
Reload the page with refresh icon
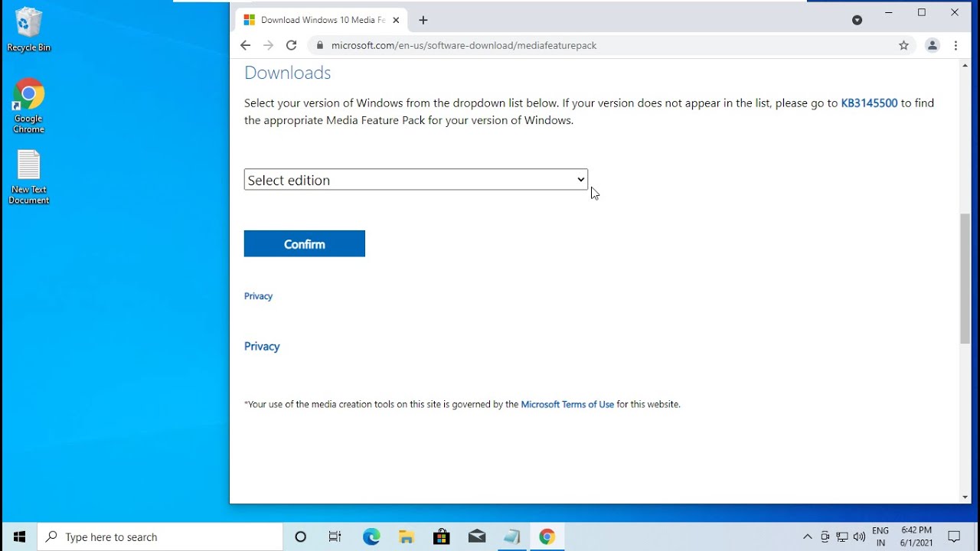[x=291, y=45]
